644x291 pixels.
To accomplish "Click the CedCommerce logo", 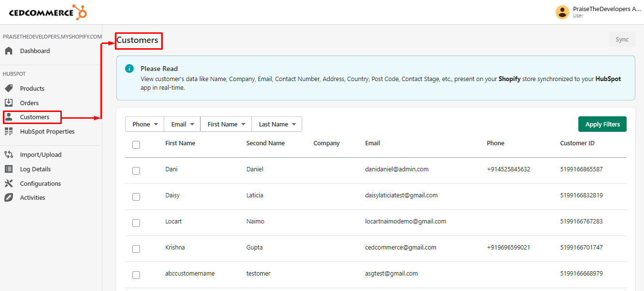I will point(48,12).
